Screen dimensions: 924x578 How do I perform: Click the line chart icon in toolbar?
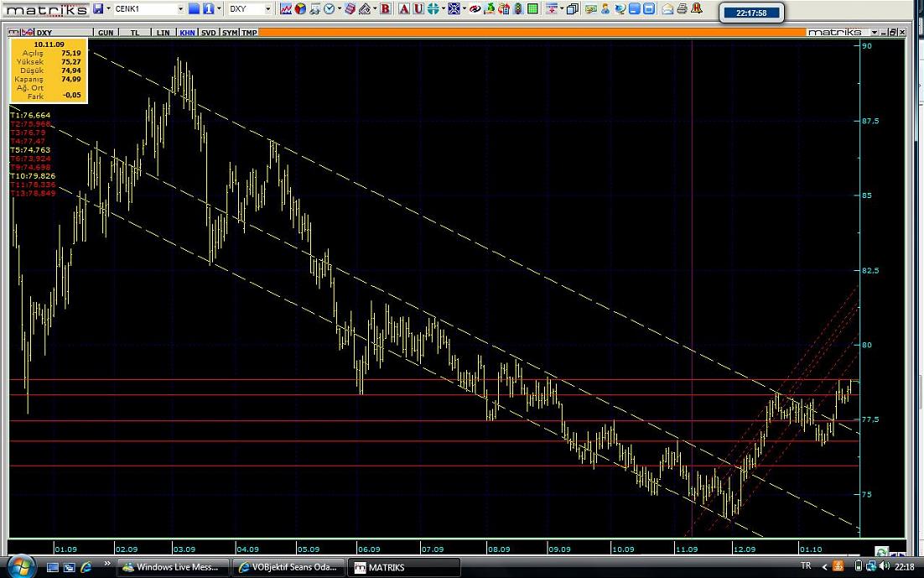[286, 9]
